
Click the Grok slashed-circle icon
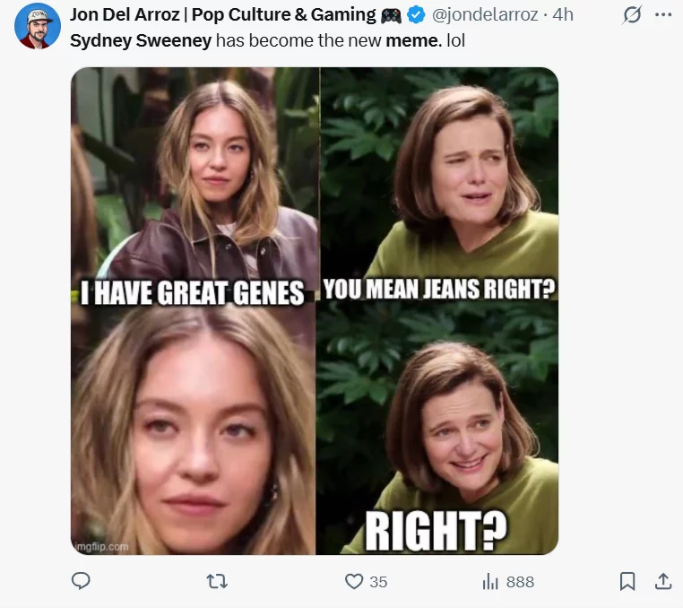point(633,15)
